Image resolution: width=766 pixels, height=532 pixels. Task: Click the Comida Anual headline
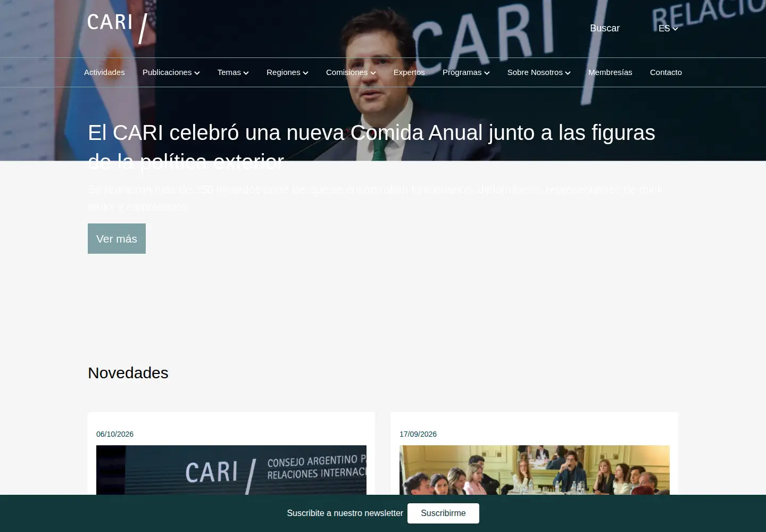tap(371, 147)
